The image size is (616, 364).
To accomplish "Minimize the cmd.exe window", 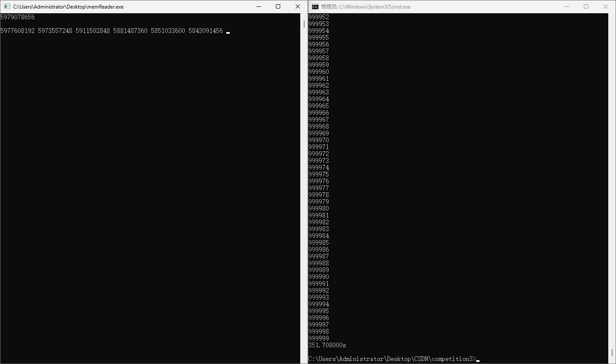I will (x=567, y=6).
